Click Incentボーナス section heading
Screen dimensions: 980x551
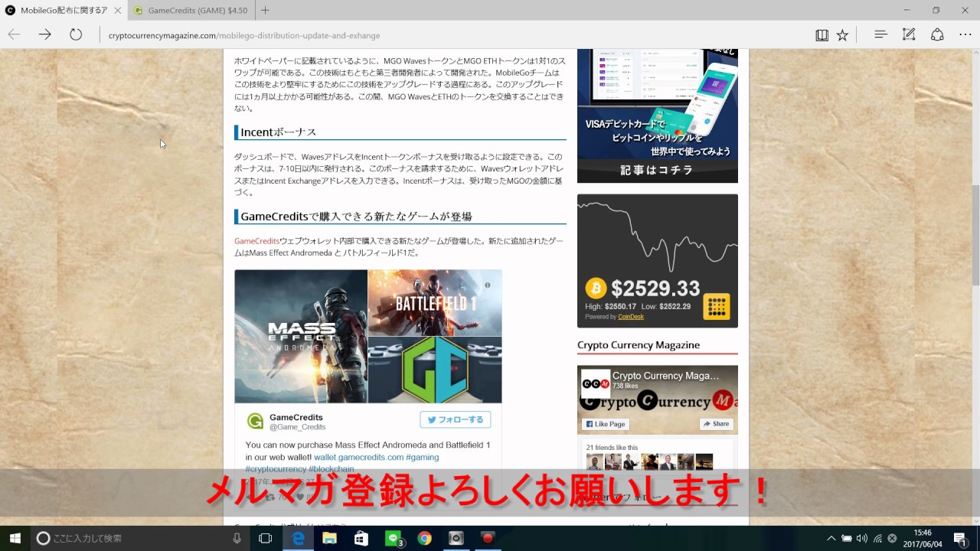(278, 132)
